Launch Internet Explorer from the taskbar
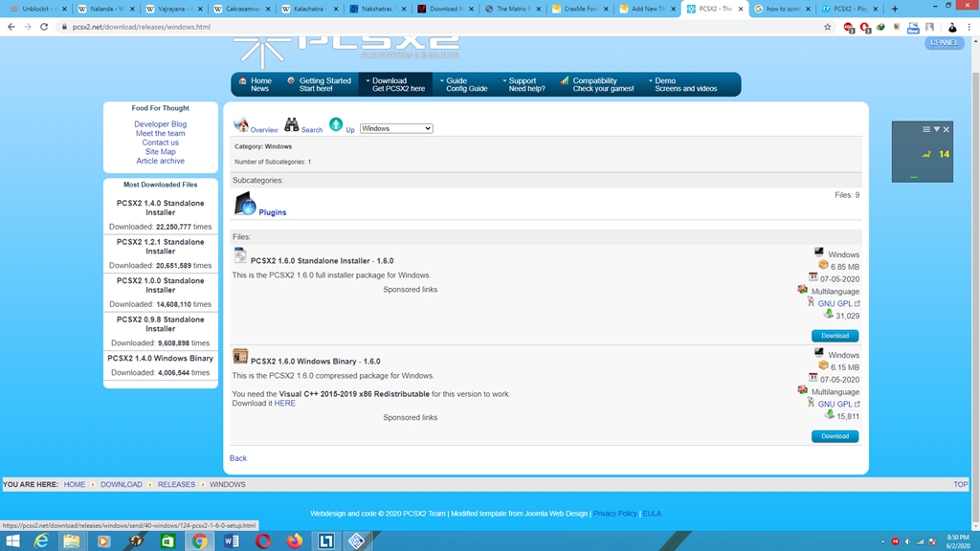This screenshot has height=551, width=980. (x=41, y=541)
